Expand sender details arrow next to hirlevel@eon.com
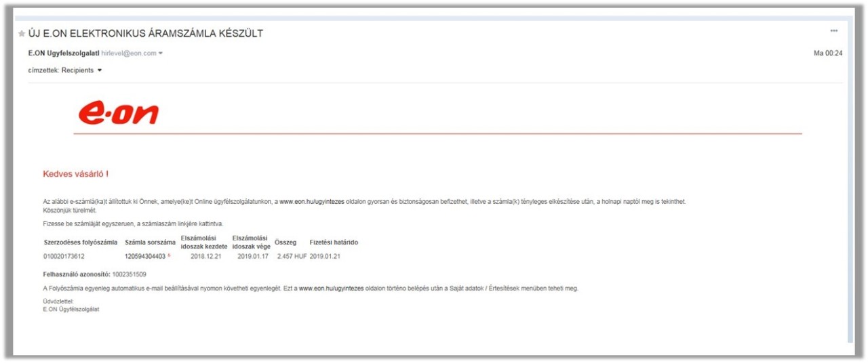Image resolution: width=868 pixels, height=363 pixels. 161,54
